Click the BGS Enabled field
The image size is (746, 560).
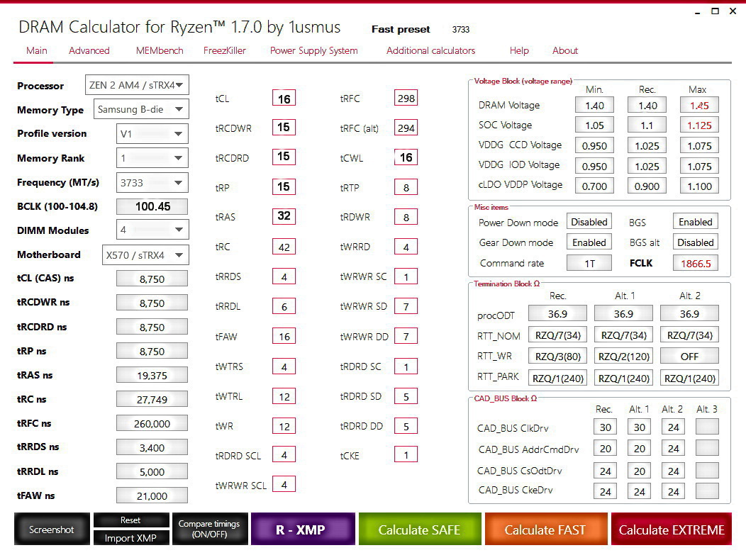point(695,222)
